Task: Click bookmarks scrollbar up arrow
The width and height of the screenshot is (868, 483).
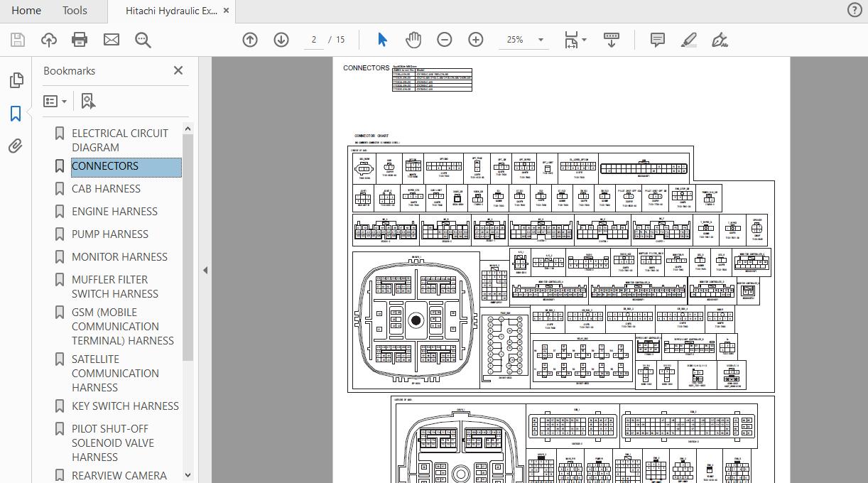Action: (x=188, y=129)
